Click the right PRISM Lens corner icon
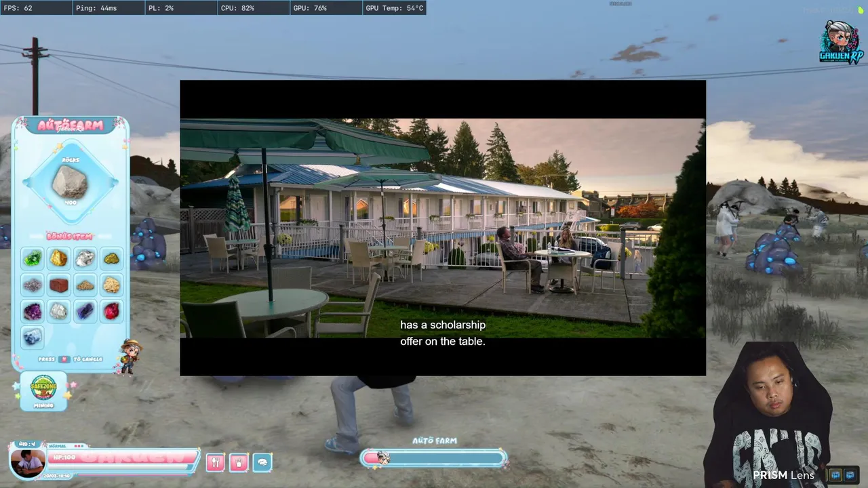868x488 pixels. click(x=850, y=475)
